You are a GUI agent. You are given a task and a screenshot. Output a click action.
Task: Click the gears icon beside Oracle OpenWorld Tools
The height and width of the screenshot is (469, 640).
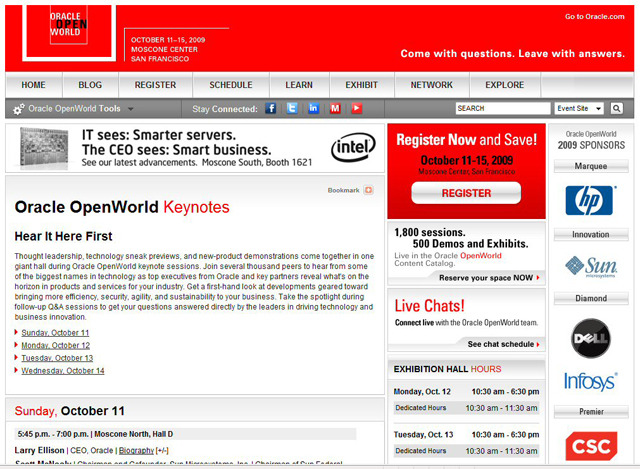point(18,109)
